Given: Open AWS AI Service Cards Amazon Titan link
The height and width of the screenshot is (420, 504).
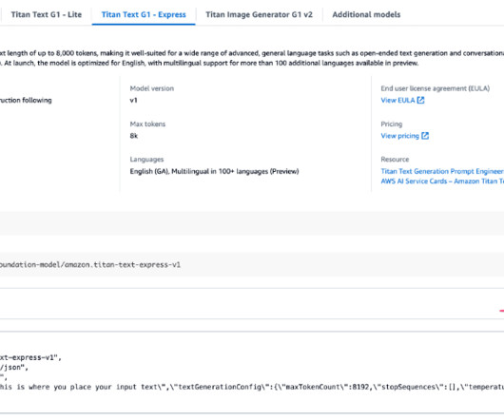Looking at the screenshot, I should point(442,181).
